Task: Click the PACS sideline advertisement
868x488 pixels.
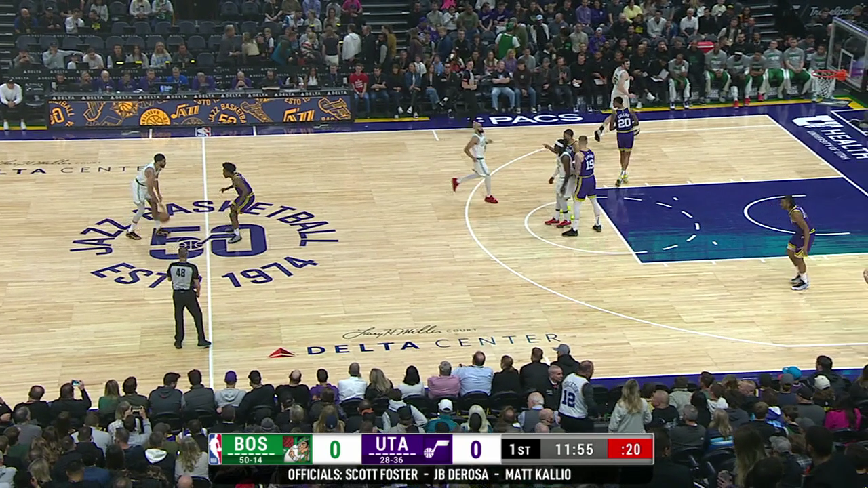Action: pyautogui.click(x=529, y=120)
